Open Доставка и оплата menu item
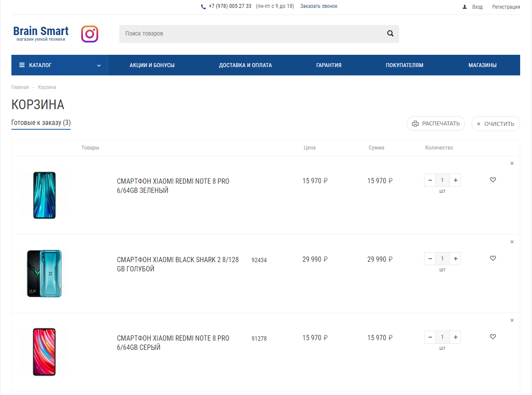The height and width of the screenshot is (395, 532). coord(246,65)
